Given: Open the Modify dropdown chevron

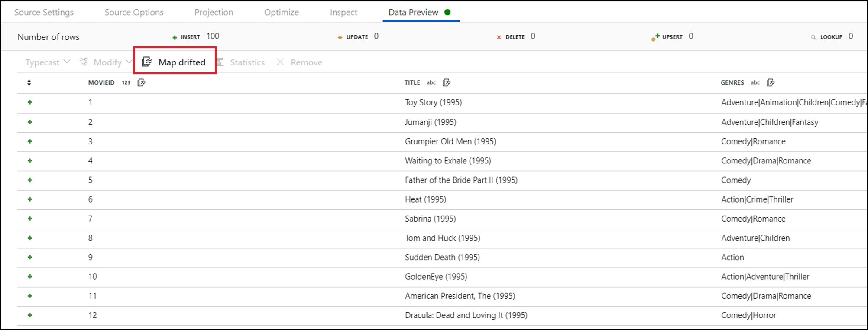Looking at the screenshot, I should click(x=129, y=62).
